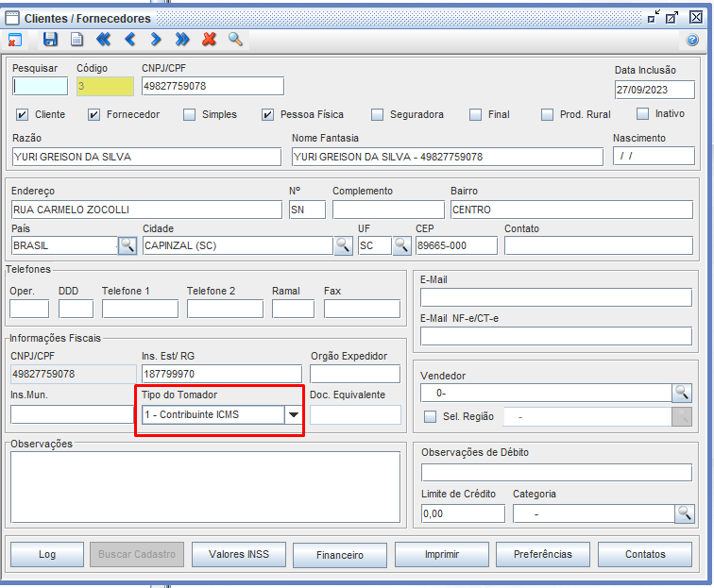Screen dimensions: 714x588
Task: Open search magnifier in toolbar
Action: click(235, 40)
